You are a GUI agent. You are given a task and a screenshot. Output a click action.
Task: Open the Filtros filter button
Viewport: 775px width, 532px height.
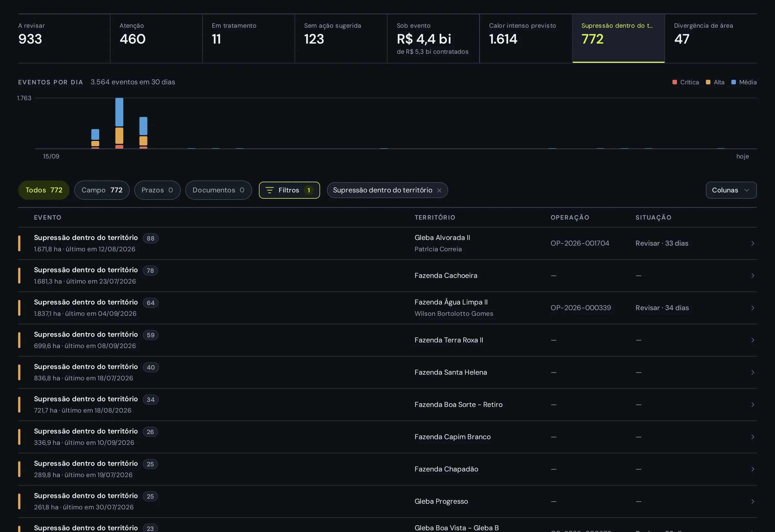coord(289,190)
